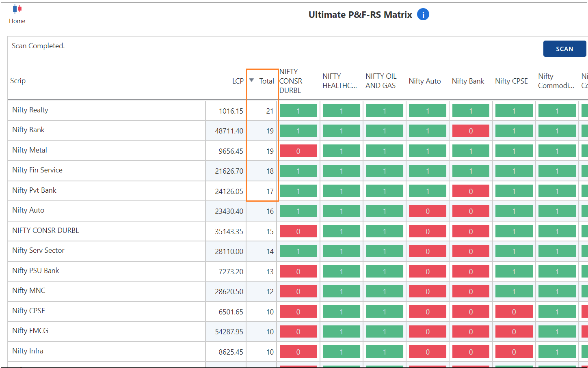
Task: Click green 1 cell Nifty Fin Service row, Nifty Bank column
Action: [471, 171]
